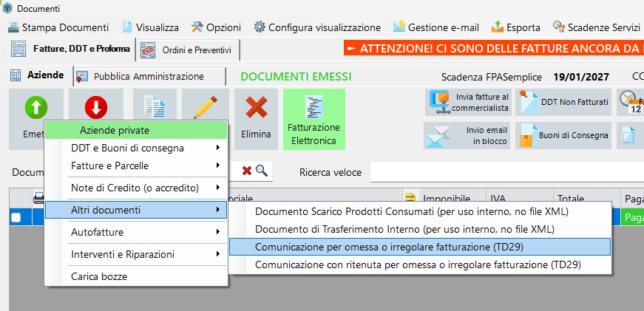Click the red X Elimina icon

pyautogui.click(x=256, y=108)
